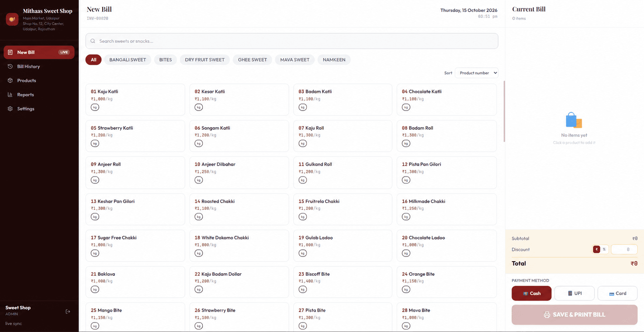Filter by BANGALI SWEET category
The height and width of the screenshot is (332, 644).
(x=128, y=60)
